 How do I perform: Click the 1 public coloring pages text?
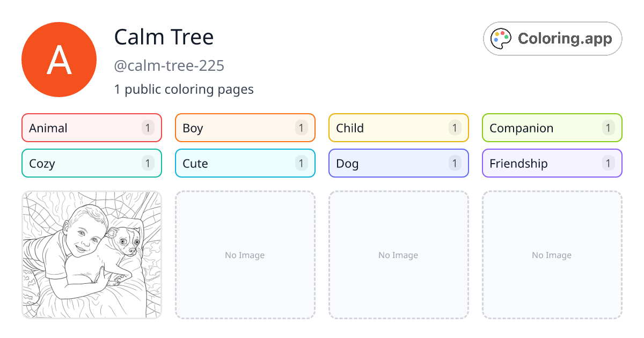point(184,89)
